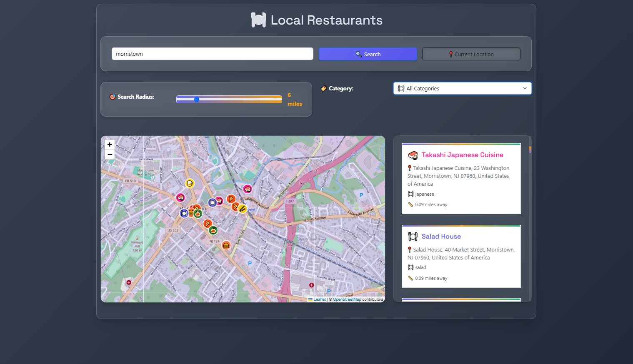Select the sushi marker near Ridgedale Avenue
Screen dimensions: 633x364
pyautogui.click(x=248, y=189)
